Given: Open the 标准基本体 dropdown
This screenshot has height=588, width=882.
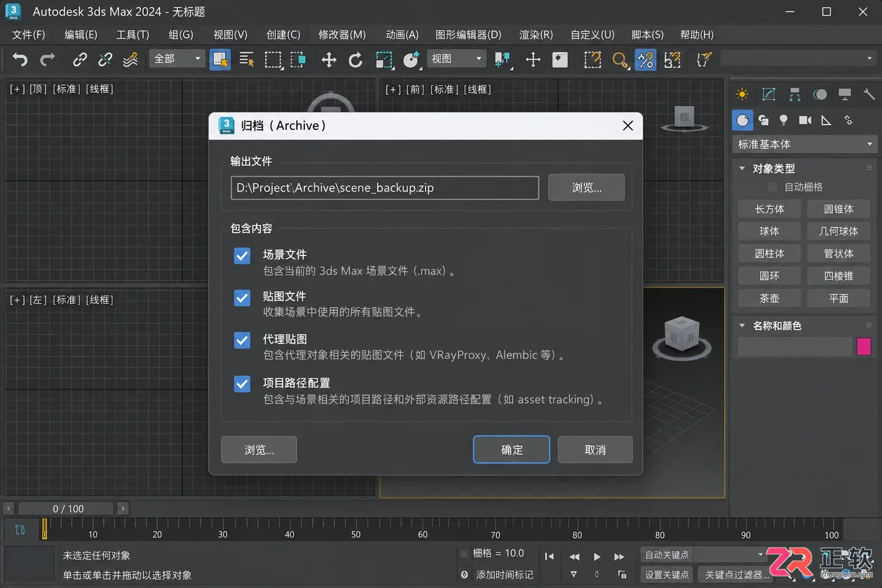Looking at the screenshot, I should pyautogui.click(x=805, y=145).
